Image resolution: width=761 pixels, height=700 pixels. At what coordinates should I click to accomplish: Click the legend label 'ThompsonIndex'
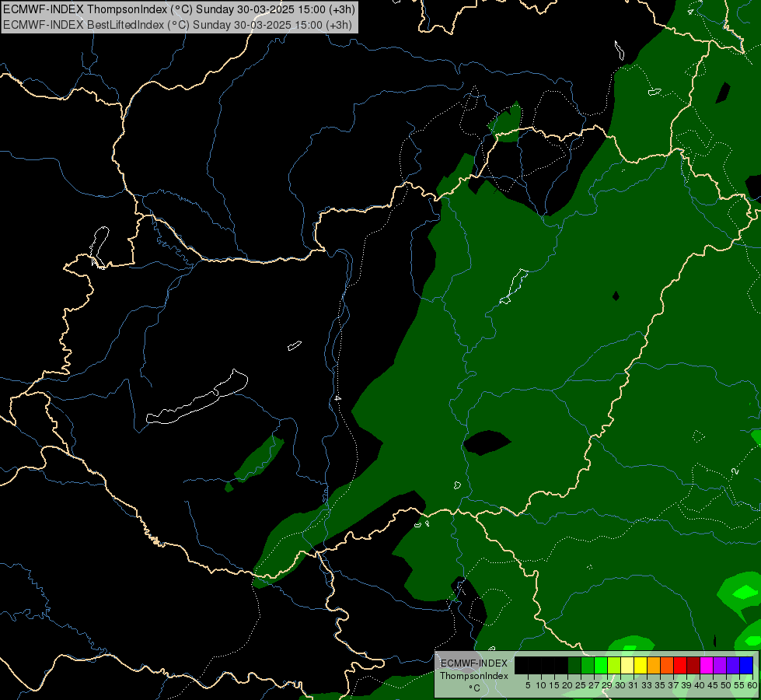(473, 676)
